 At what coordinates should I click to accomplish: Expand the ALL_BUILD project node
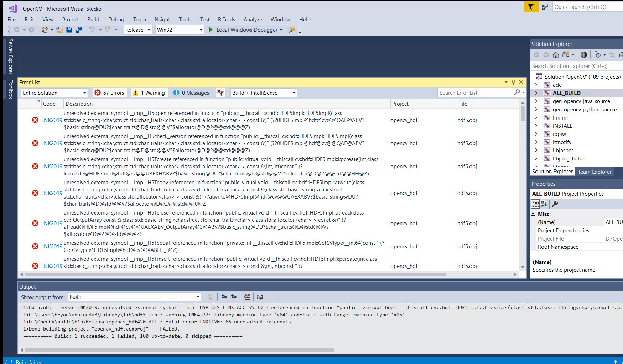(x=536, y=93)
